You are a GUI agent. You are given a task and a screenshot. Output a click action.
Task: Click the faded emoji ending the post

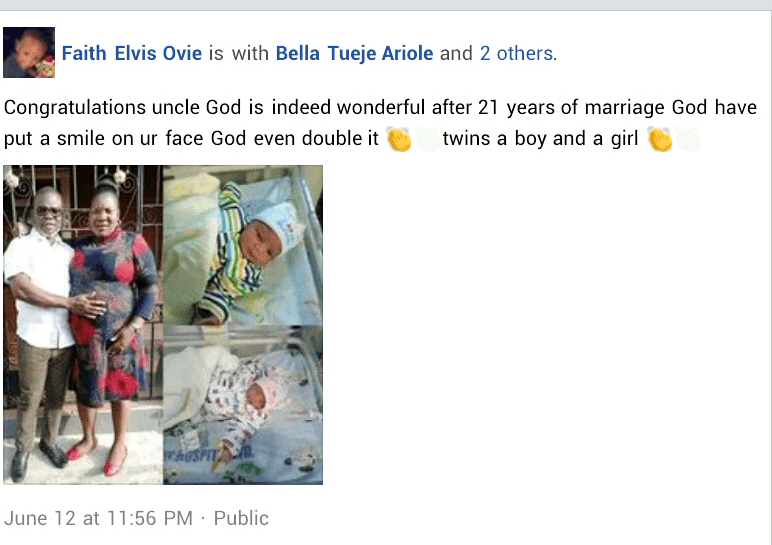click(x=688, y=140)
